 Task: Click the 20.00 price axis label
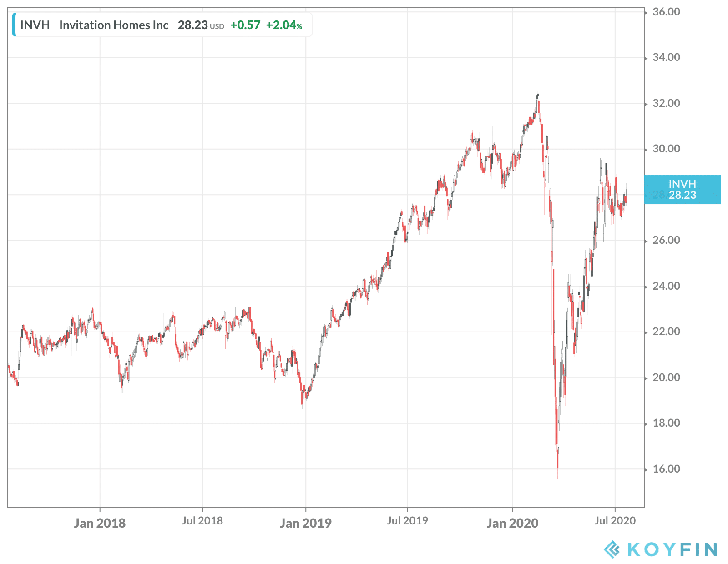pos(666,378)
